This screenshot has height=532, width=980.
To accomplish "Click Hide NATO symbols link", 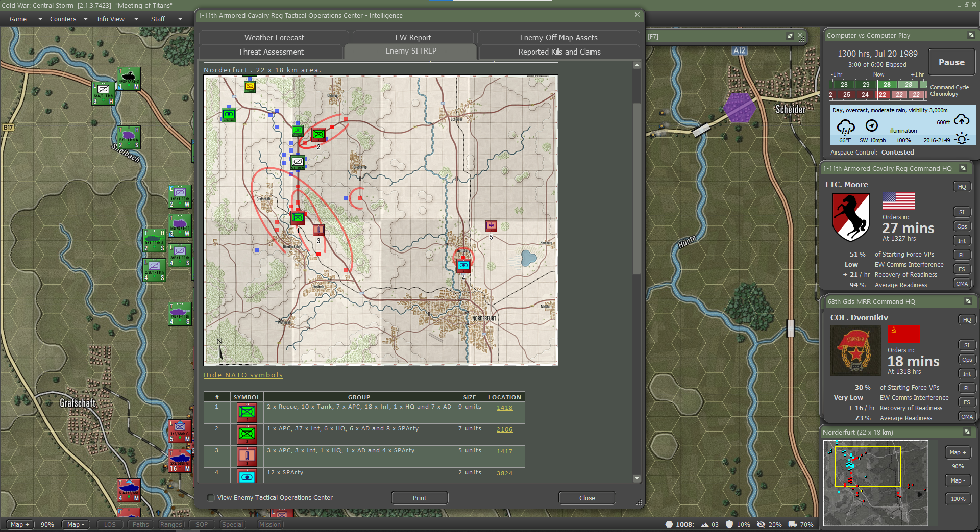I will click(243, 375).
